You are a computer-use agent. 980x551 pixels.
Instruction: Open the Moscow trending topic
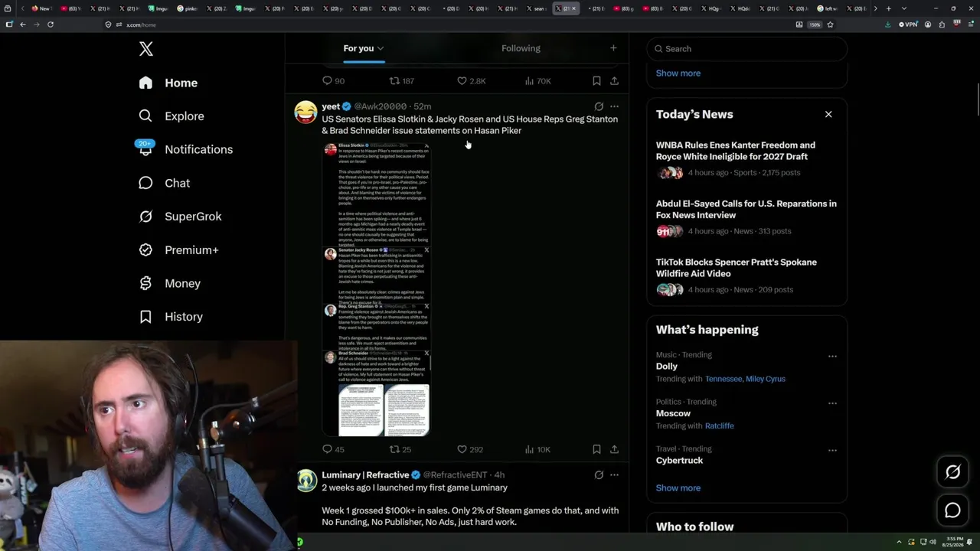[673, 413]
